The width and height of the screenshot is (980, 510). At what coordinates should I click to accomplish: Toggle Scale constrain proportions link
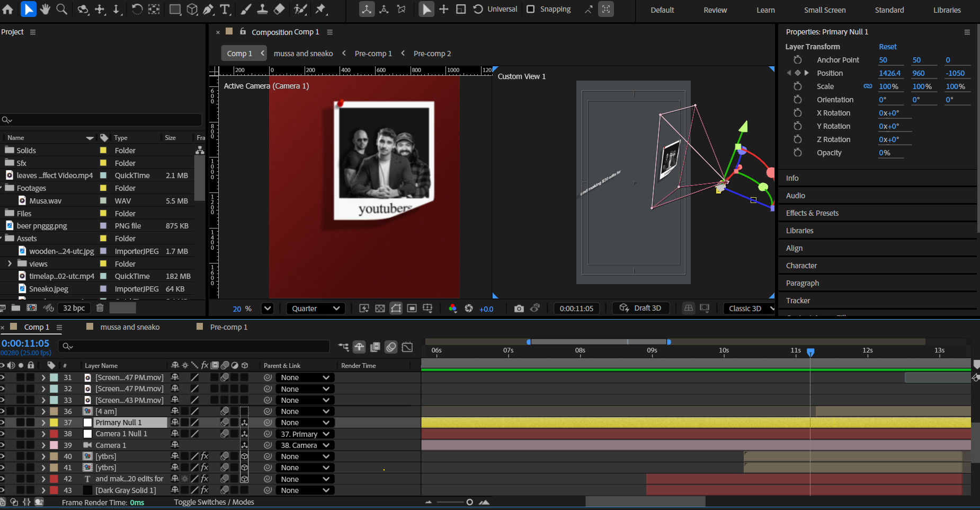pos(868,86)
